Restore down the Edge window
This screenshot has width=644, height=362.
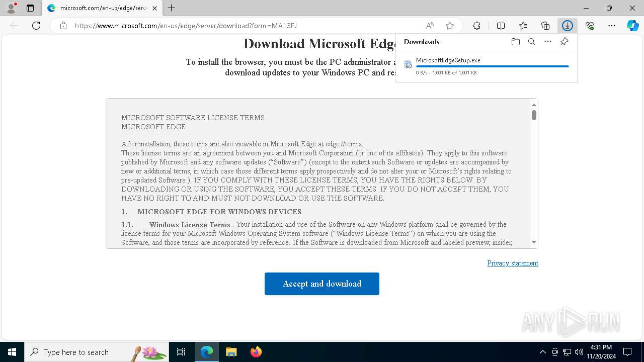609,8
